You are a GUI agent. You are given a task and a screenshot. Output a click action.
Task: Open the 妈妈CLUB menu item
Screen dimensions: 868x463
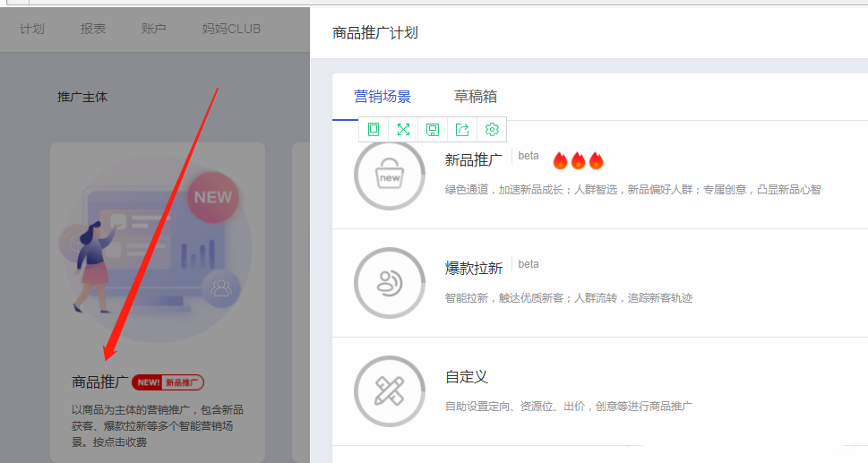point(231,29)
